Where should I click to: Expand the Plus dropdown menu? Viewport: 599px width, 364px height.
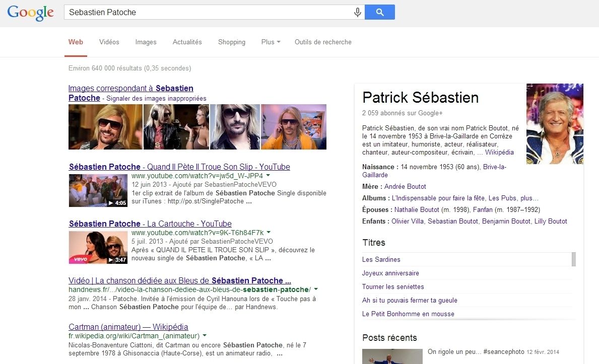coord(271,42)
